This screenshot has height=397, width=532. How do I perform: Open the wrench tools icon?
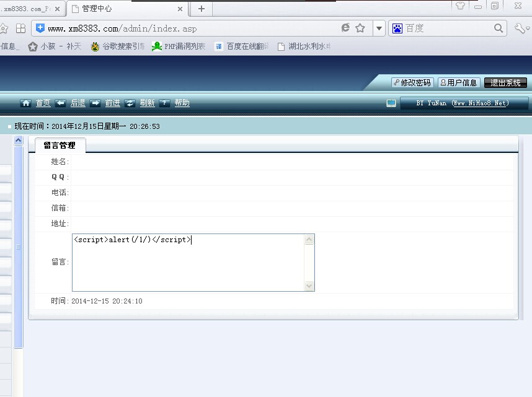pos(521,28)
